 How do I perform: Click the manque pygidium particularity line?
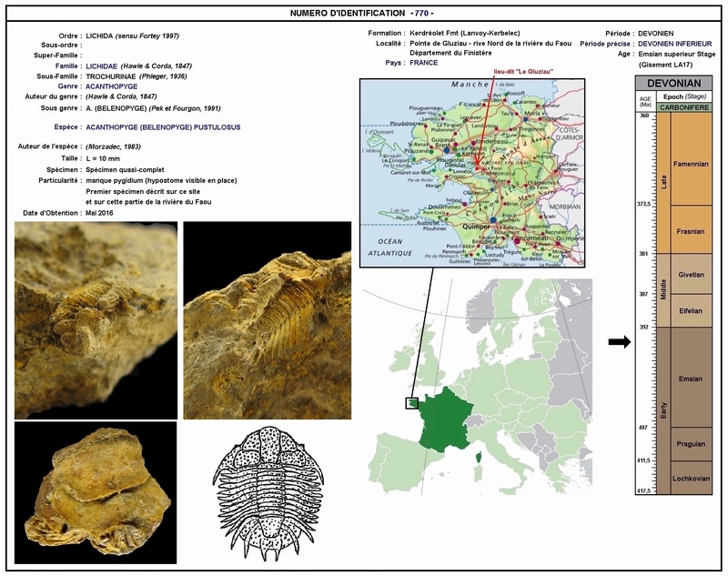point(161,180)
